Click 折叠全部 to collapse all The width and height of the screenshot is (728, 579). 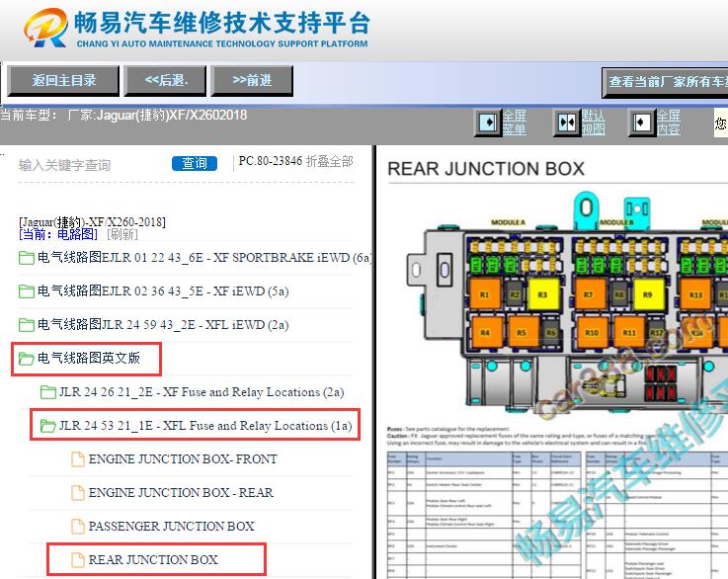pos(330,161)
